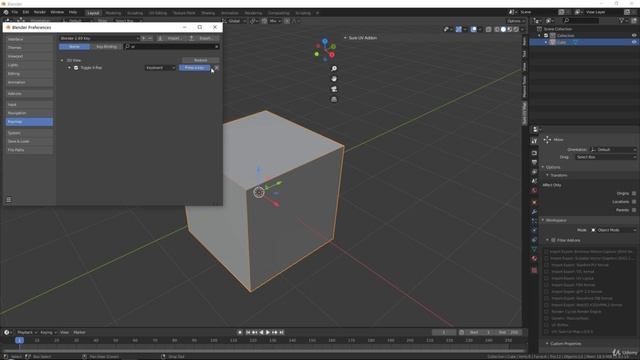Open Drag Select Box dropdown
This screenshot has width=640, height=360.
coord(606,157)
